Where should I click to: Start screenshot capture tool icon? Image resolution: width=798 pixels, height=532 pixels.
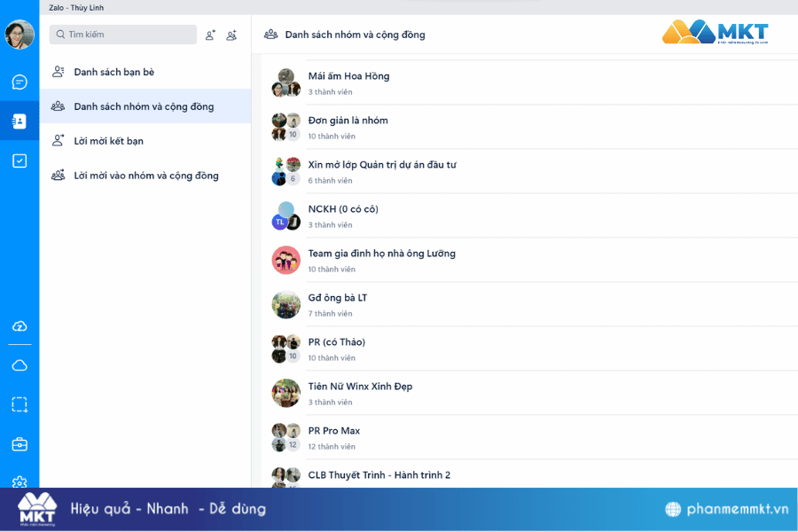(x=20, y=404)
